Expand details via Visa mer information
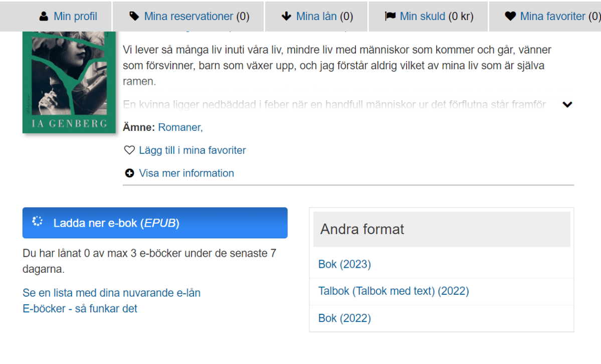Viewport: 601px width, 364px height. pos(186,173)
